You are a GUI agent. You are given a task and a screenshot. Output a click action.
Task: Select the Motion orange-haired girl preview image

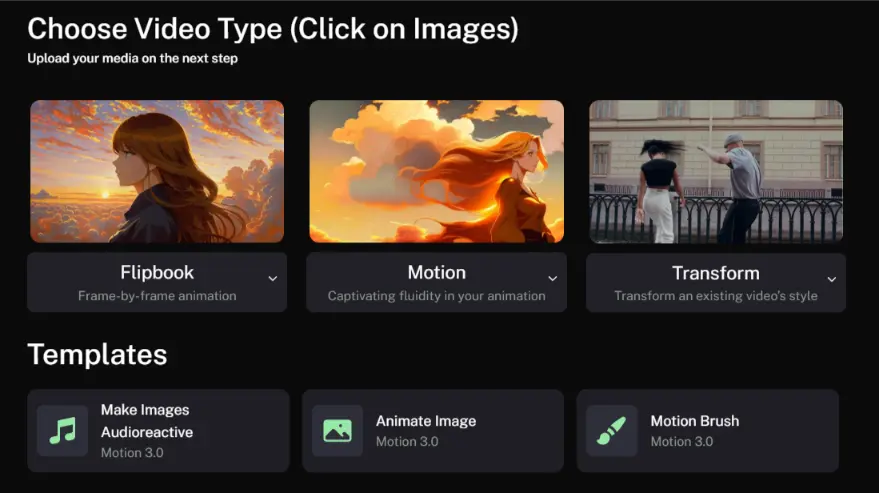pyautogui.click(x=436, y=171)
